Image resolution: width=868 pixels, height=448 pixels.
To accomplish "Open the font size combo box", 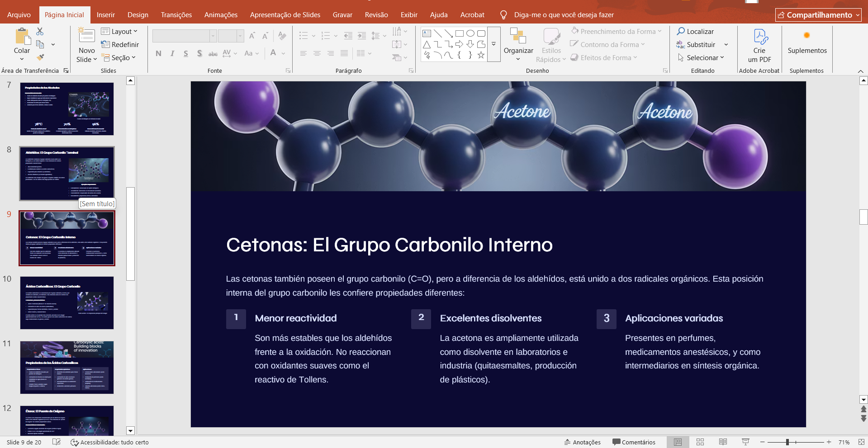I will tap(231, 36).
